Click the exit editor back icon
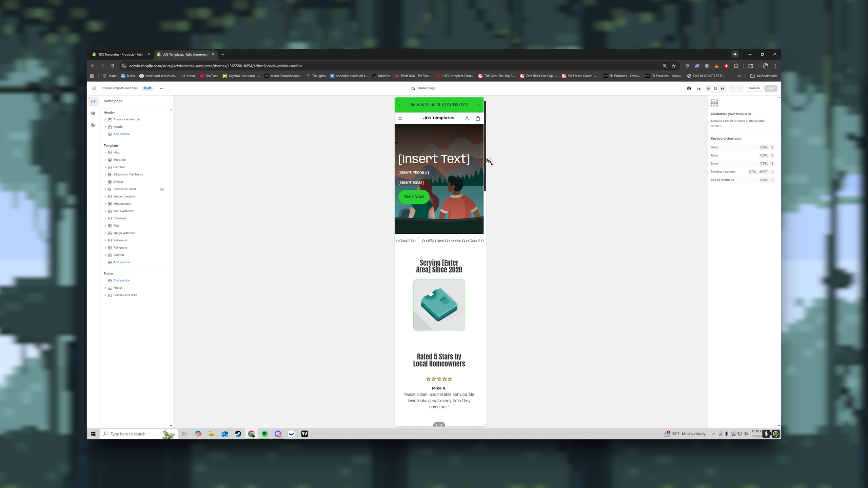 click(x=94, y=88)
